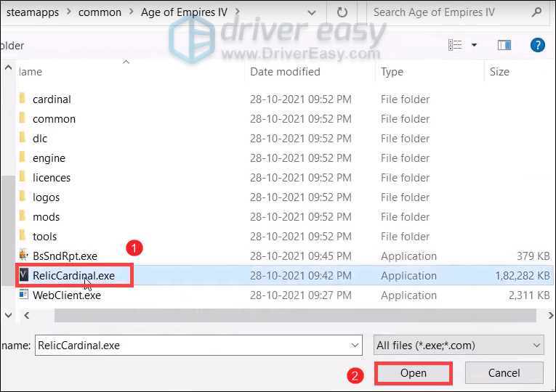The image size is (556, 392).
Task: Open the help question mark icon
Action: [538, 45]
